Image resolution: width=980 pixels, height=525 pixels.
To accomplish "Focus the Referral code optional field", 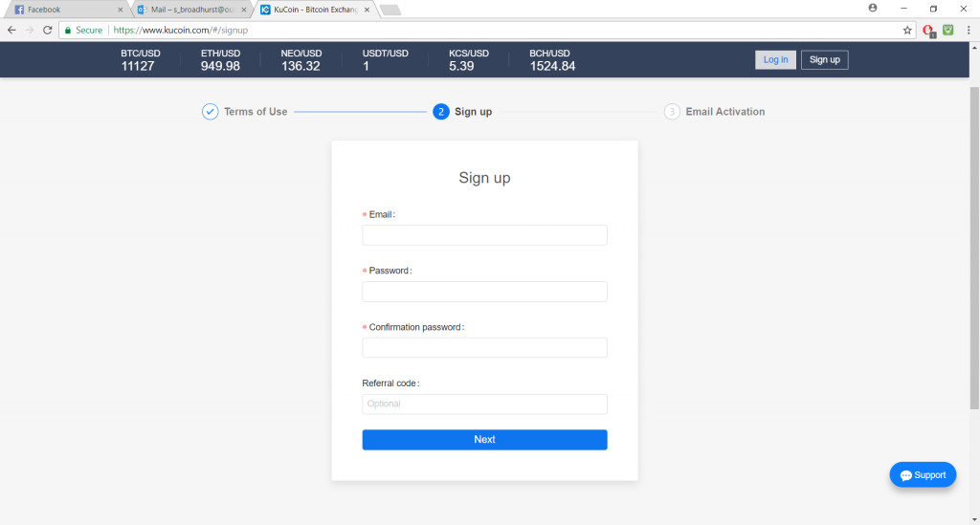I will point(484,404).
